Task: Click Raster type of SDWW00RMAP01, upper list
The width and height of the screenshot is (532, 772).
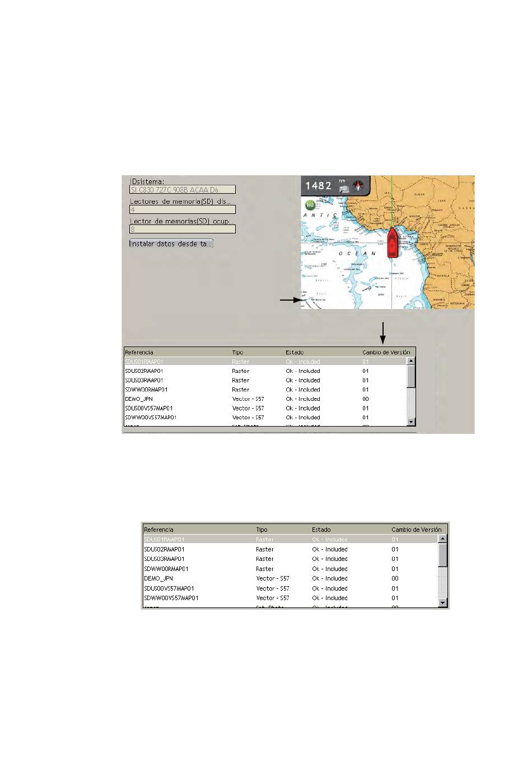Action: pos(241,390)
